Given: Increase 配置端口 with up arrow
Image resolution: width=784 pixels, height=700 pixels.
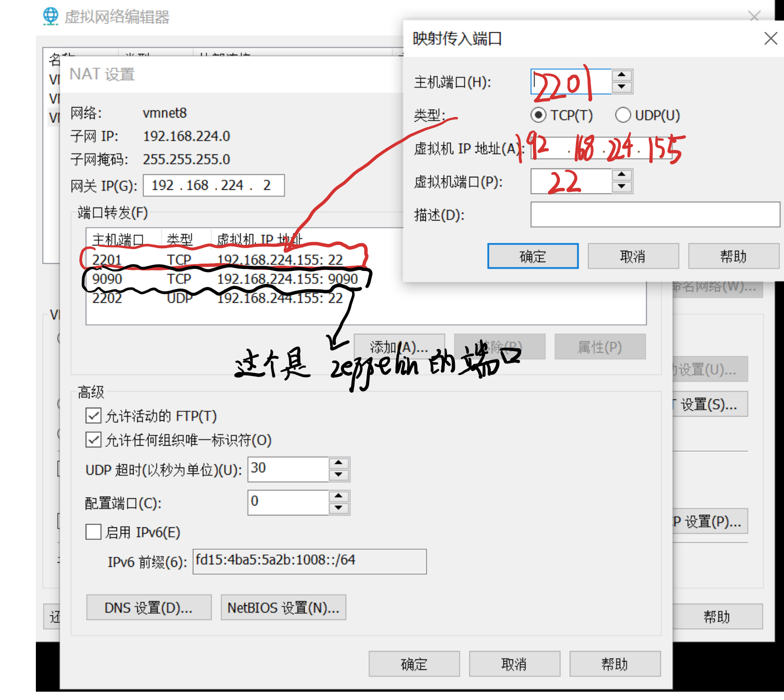Looking at the screenshot, I should pyautogui.click(x=339, y=496).
